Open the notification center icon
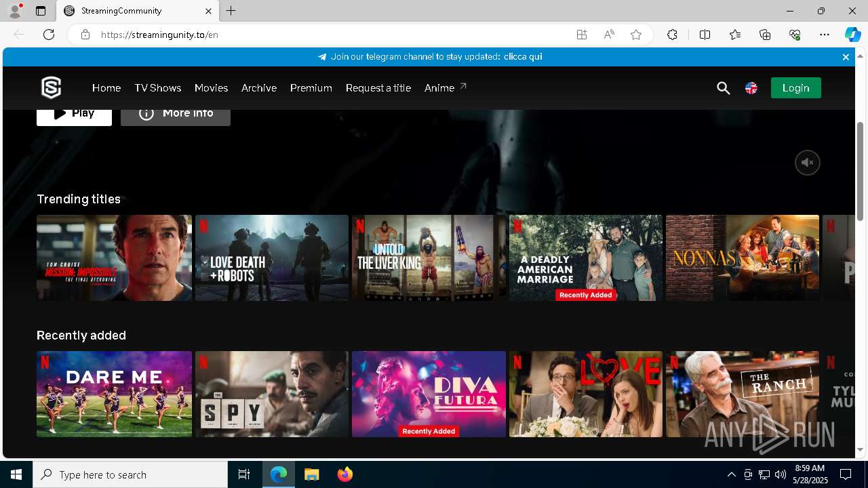Screen dimensions: 868x488 846,474
